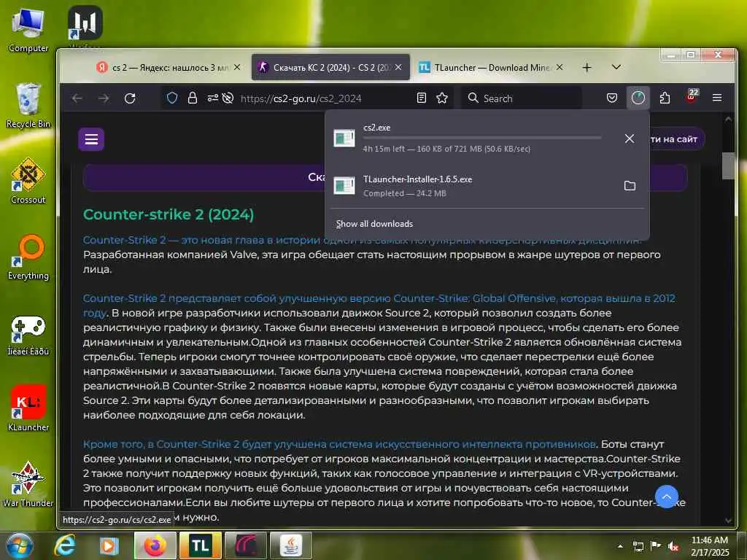Toggle the Downloads panel button
This screenshot has width=747, height=560.
coord(638,98)
